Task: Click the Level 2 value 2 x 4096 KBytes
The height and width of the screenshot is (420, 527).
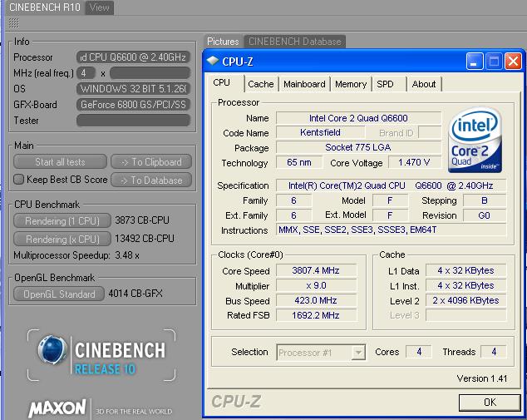Action: click(x=465, y=300)
